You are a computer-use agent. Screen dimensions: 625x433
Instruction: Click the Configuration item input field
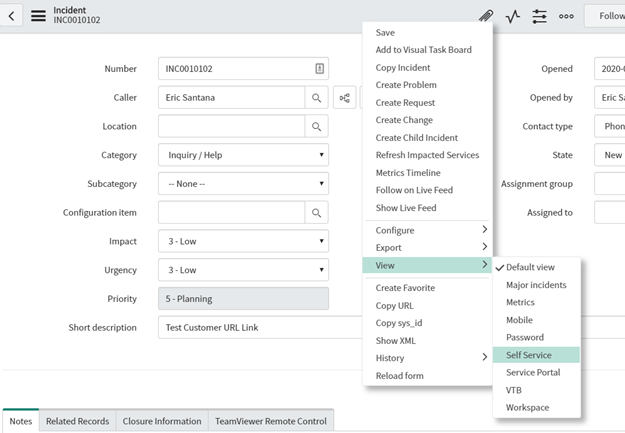coord(232,213)
